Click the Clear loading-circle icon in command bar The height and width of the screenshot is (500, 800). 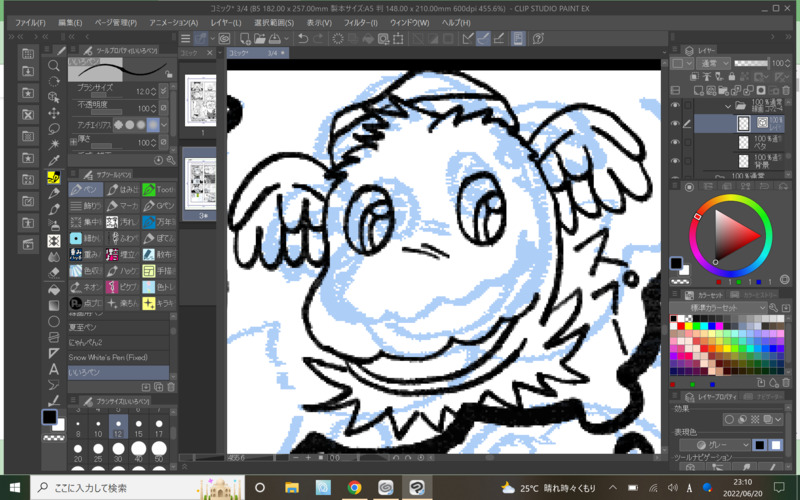click(x=337, y=39)
